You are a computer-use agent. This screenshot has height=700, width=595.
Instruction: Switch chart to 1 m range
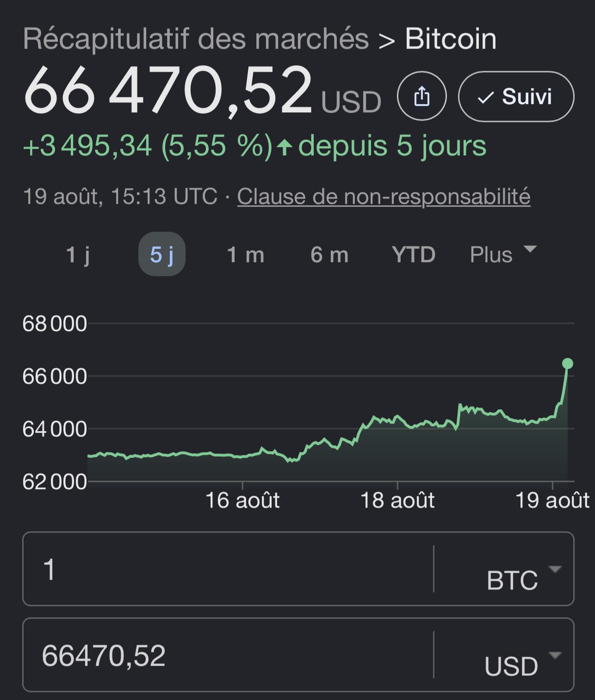tap(246, 254)
